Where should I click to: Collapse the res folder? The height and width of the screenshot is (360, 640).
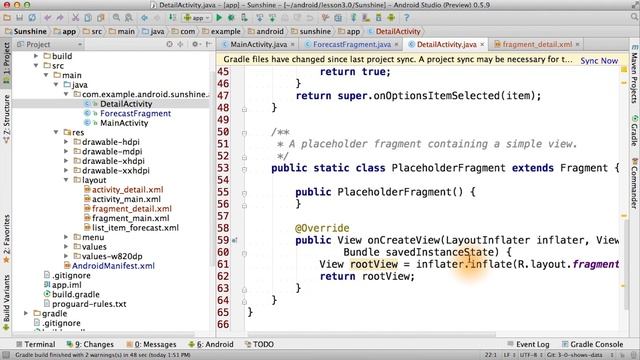56,132
